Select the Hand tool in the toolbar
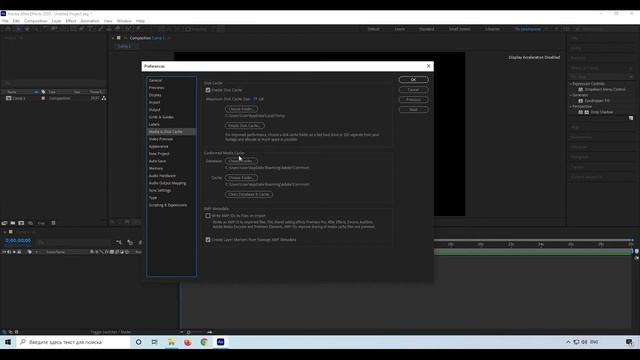640x360 pixels. (x=27, y=29)
